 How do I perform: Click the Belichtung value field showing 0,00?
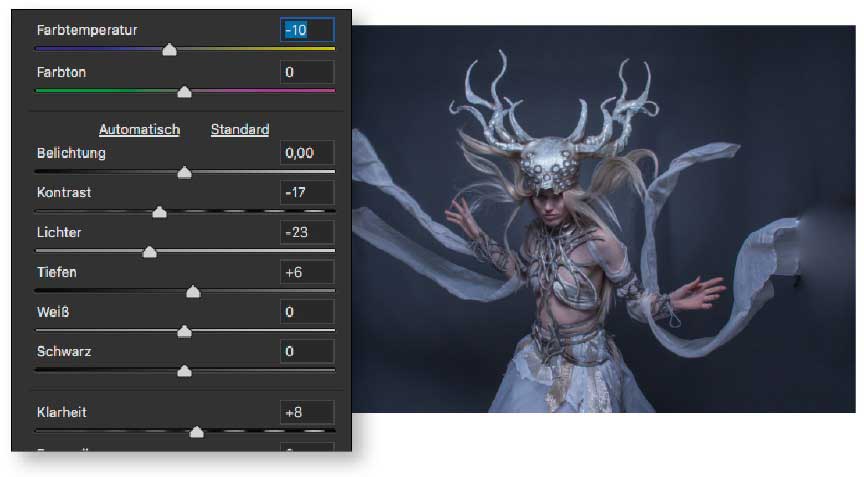click(307, 153)
